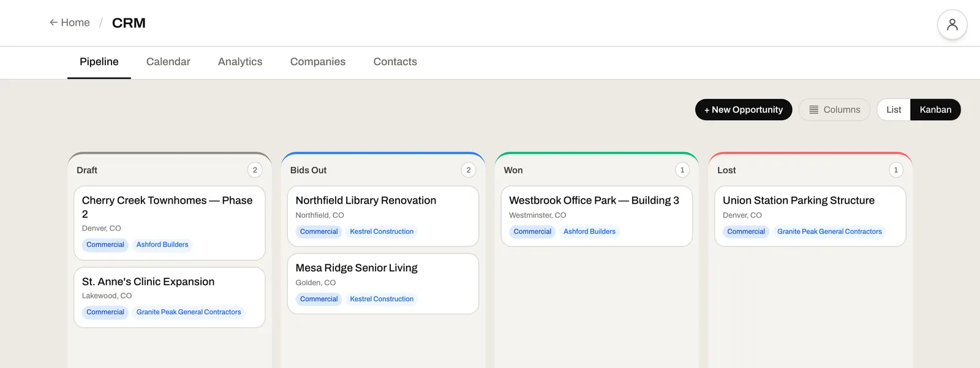The width and height of the screenshot is (980, 368).
Task: Open Westbrook Office Park Building 3 card
Action: pos(597,217)
